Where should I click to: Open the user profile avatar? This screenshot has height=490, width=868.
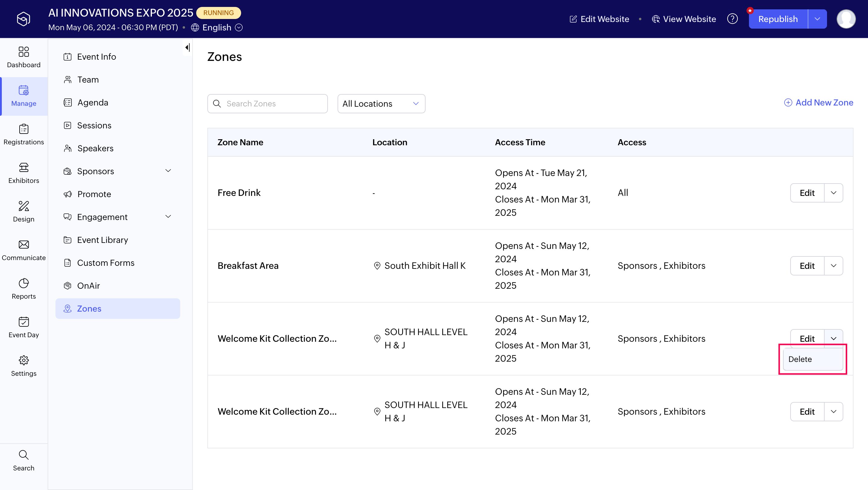pos(846,19)
